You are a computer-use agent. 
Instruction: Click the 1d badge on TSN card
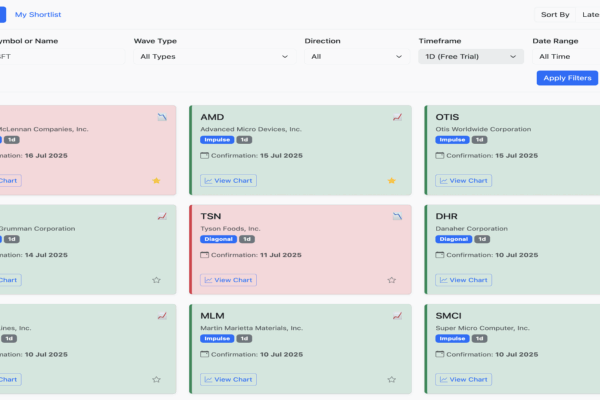(247, 239)
